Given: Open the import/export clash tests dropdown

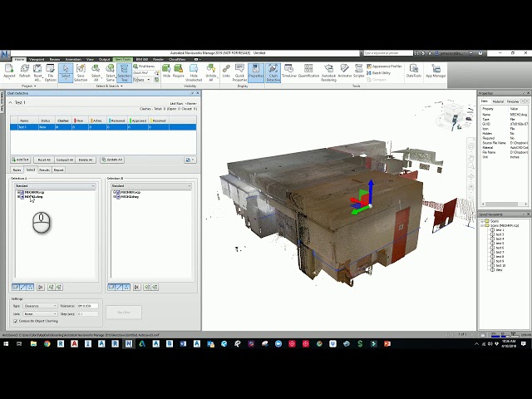Looking at the screenshot, I should [x=190, y=160].
